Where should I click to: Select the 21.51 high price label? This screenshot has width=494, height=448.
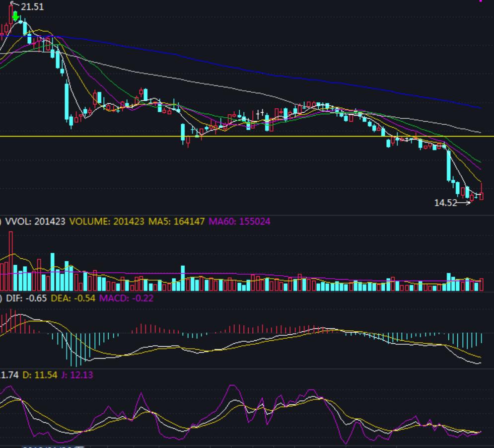[x=32, y=6]
